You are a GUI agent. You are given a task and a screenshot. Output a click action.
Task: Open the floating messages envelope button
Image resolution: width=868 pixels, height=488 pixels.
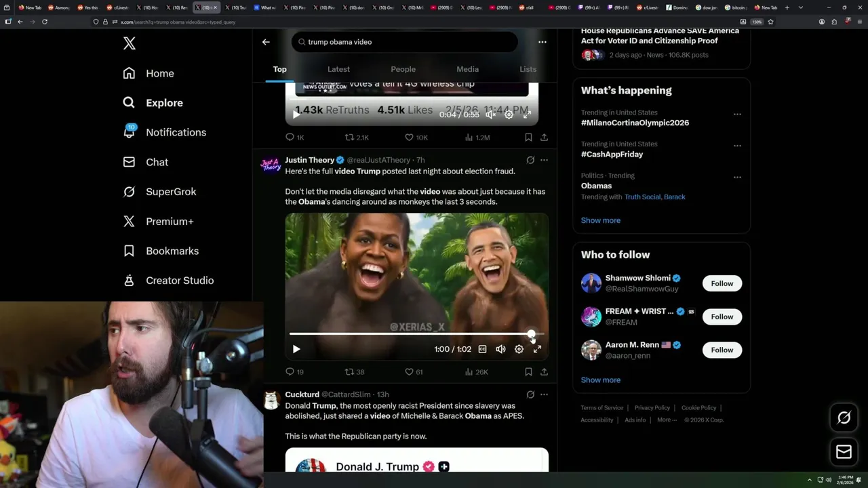tap(844, 451)
